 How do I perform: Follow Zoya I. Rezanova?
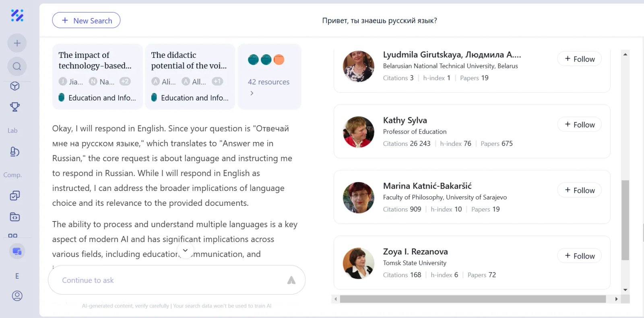(x=580, y=256)
